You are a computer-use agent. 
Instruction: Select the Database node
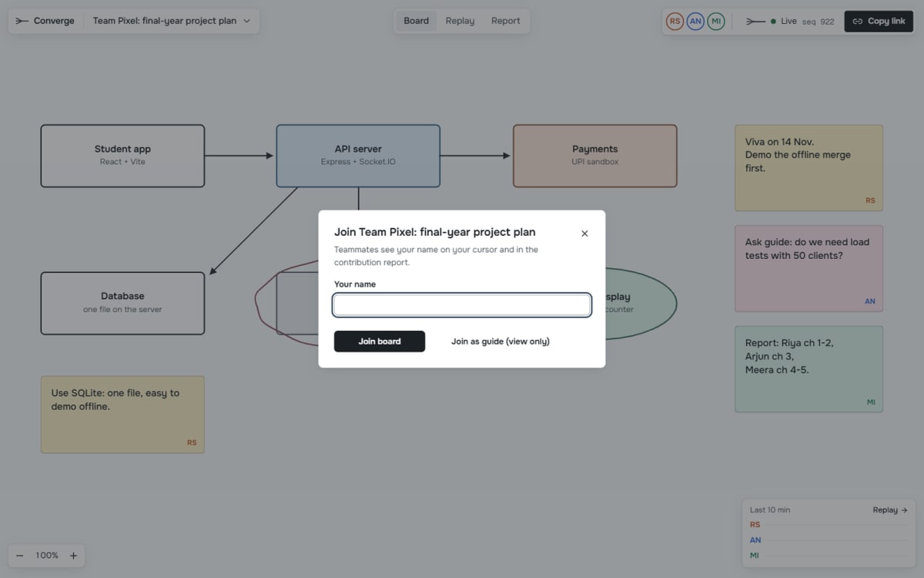click(x=122, y=303)
